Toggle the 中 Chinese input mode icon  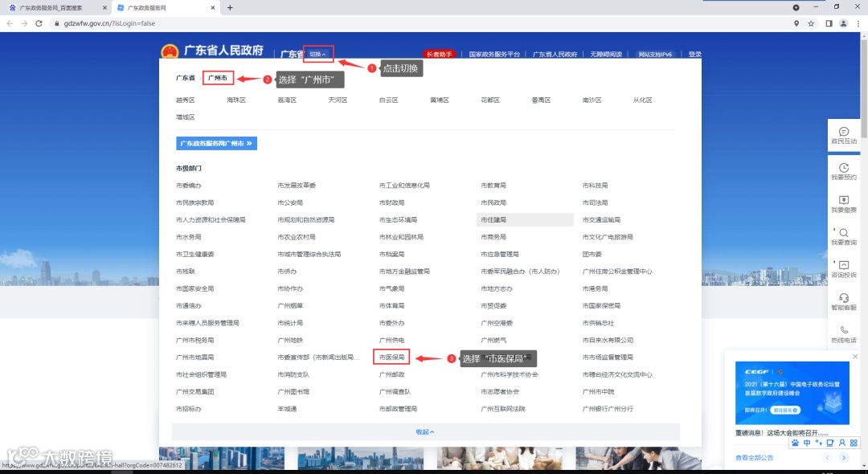coord(807,443)
